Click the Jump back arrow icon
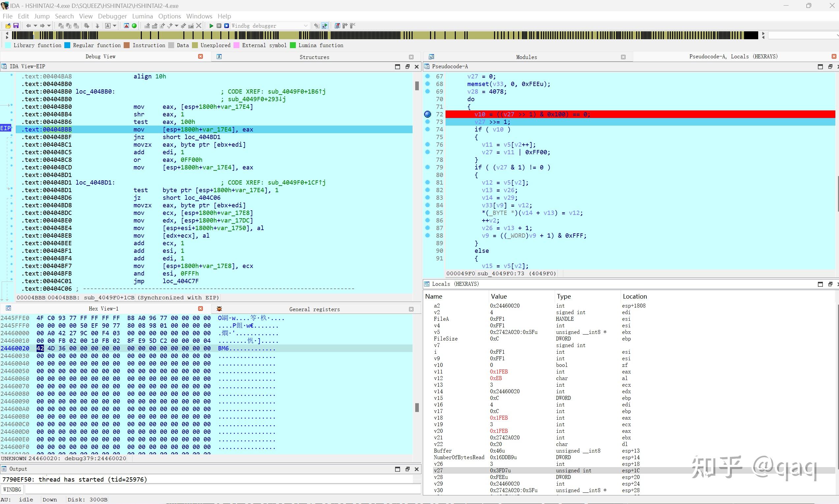Image resolution: width=839 pixels, height=504 pixels. 29,26
